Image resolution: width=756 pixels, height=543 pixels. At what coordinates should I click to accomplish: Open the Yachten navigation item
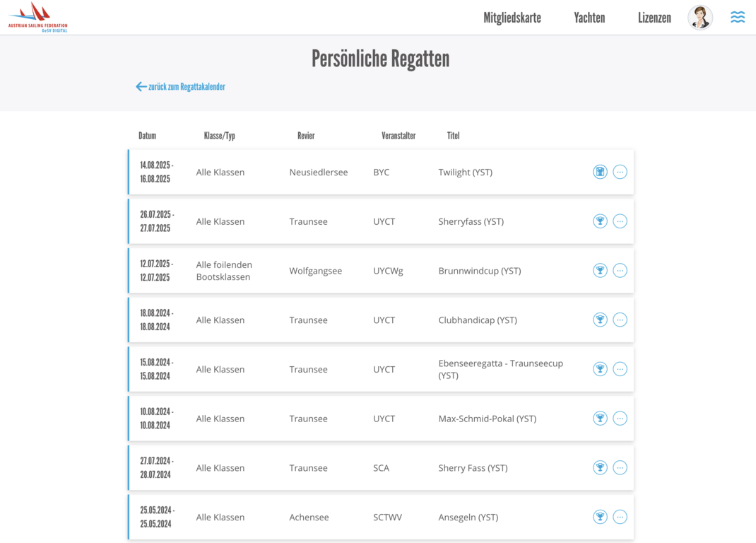(x=589, y=18)
